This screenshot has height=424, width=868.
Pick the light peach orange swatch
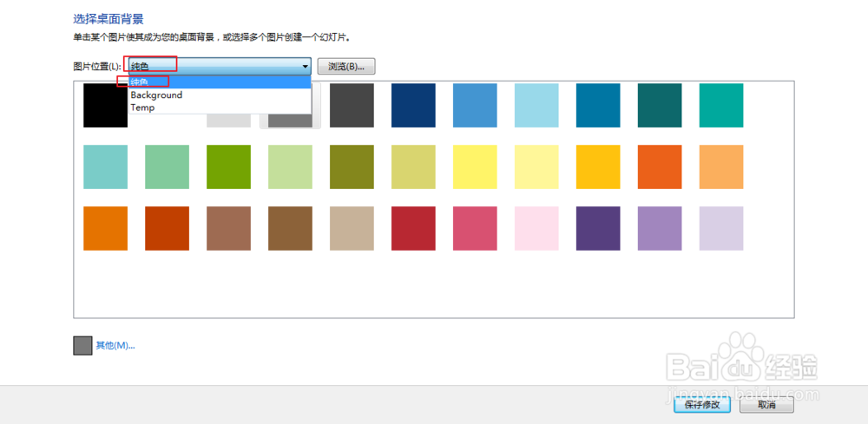click(x=721, y=167)
